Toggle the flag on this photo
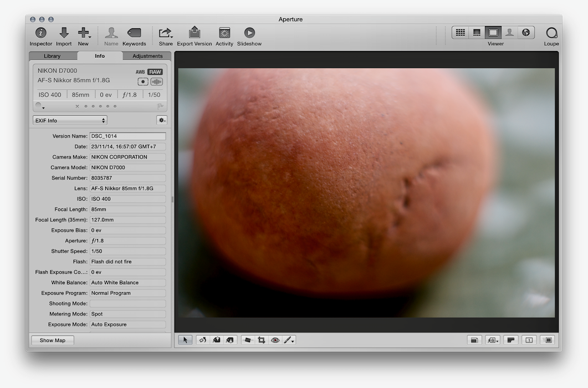This screenshot has height=388, width=588. pyautogui.click(x=160, y=106)
